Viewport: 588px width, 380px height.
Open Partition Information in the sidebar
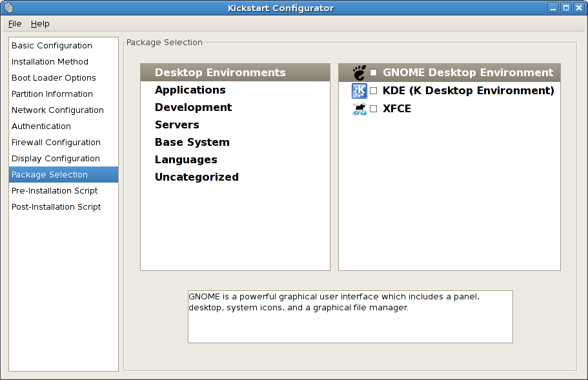click(52, 94)
